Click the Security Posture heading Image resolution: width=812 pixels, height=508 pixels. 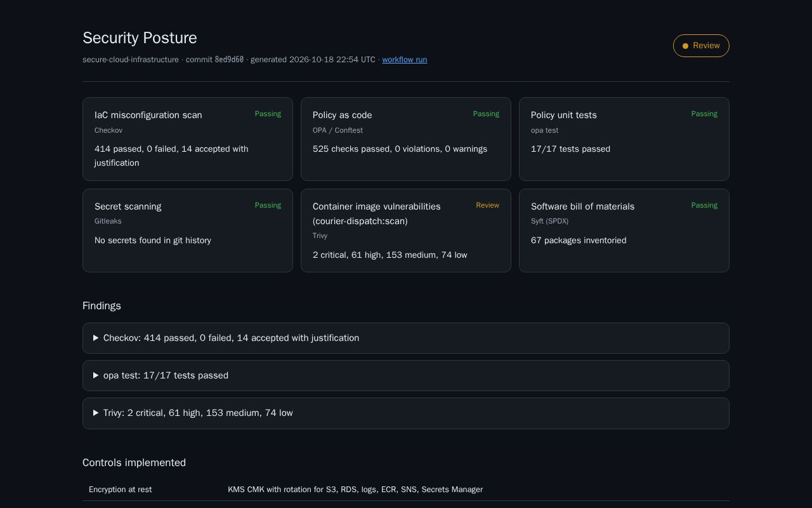[x=140, y=38]
